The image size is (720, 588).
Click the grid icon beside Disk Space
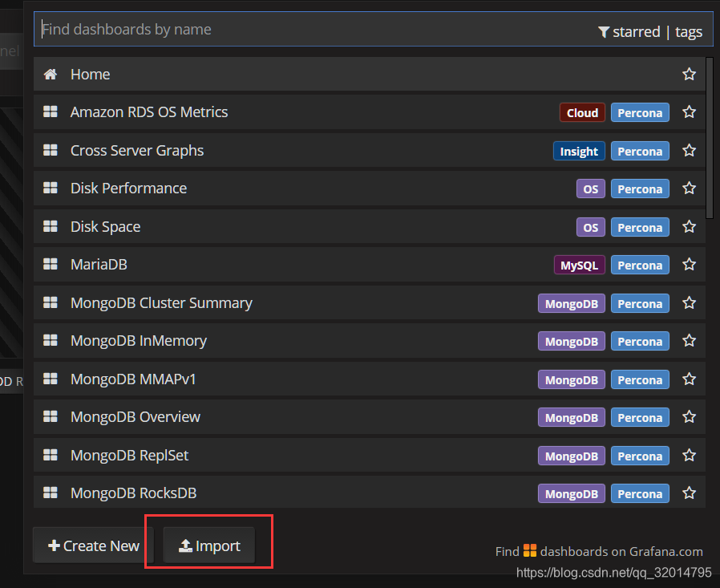coord(50,226)
